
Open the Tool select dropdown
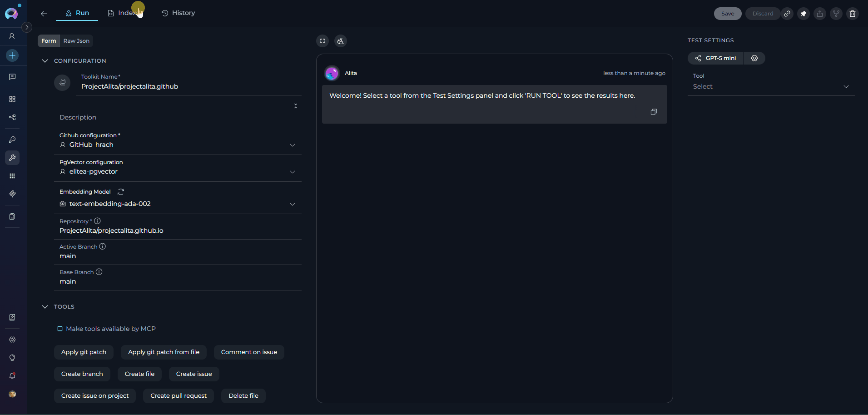771,86
